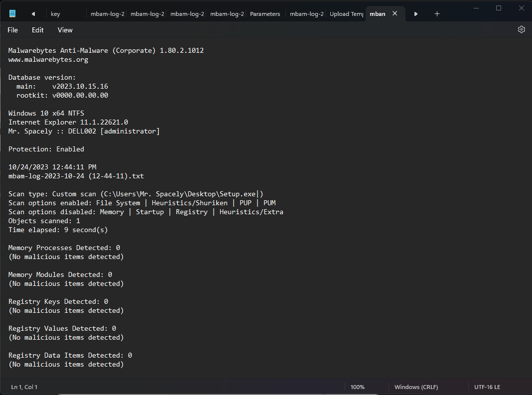The height and width of the screenshot is (395, 532).
Task: Switch to the Parameters tab
Action: tap(265, 14)
